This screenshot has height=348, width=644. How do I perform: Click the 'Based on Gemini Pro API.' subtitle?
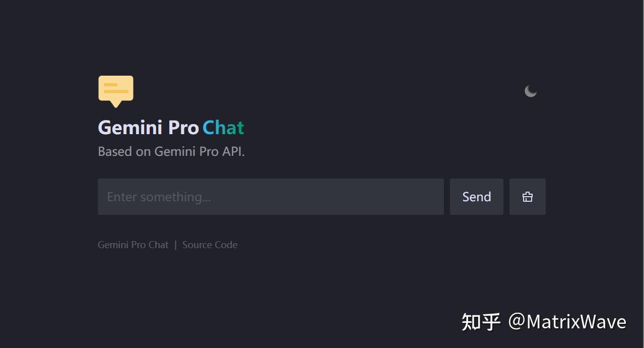click(171, 151)
